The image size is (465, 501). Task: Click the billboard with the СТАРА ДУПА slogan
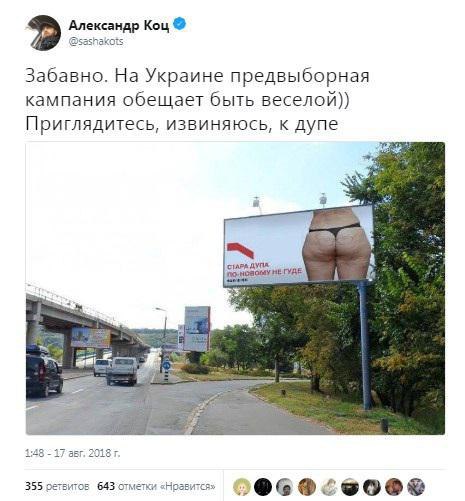299,246
